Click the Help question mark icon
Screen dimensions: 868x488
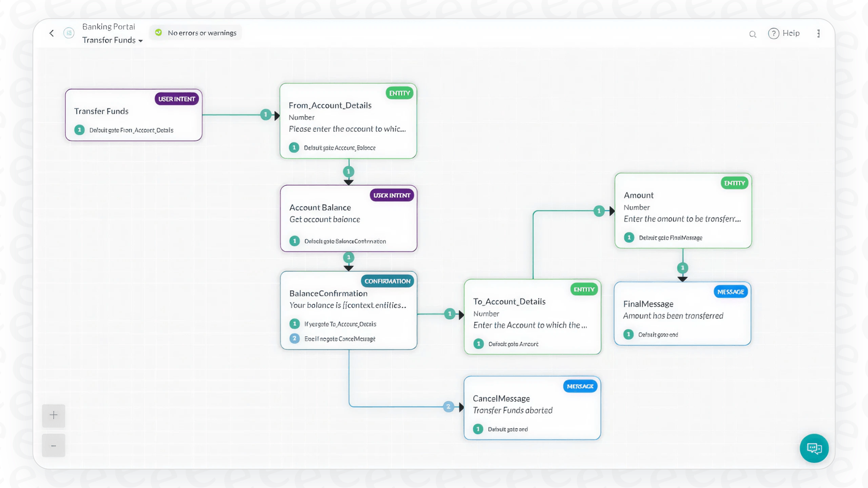pos(773,33)
